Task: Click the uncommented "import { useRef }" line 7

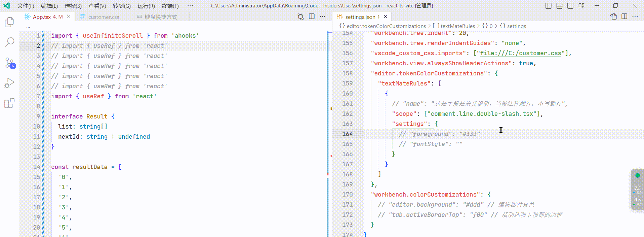Action: tap(104, 96)
